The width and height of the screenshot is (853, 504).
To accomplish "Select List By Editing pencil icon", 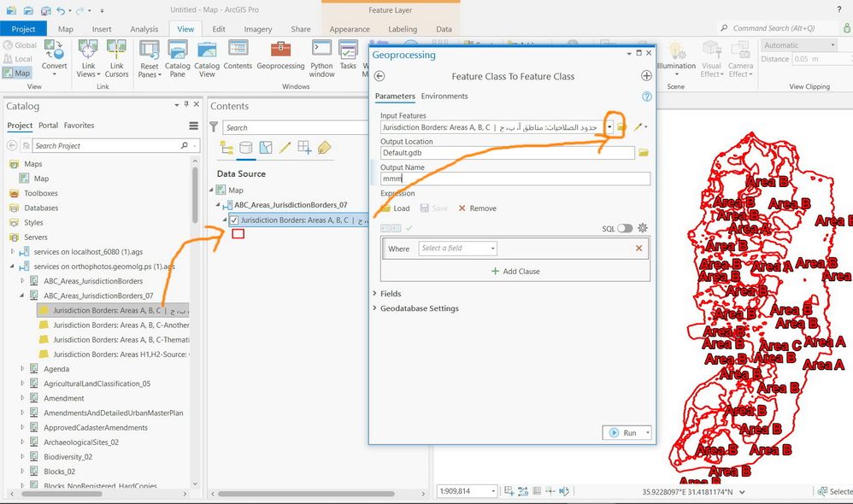I will click(x=285, y=148).
